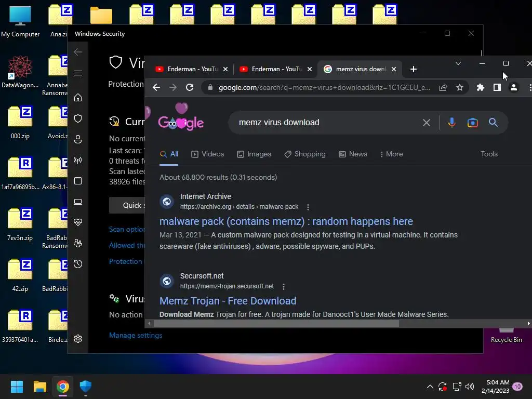The image size is (532, 399).
Task: Open options for the Securesoft.net result
Action: pyautogui.click(x=284, y=286)
